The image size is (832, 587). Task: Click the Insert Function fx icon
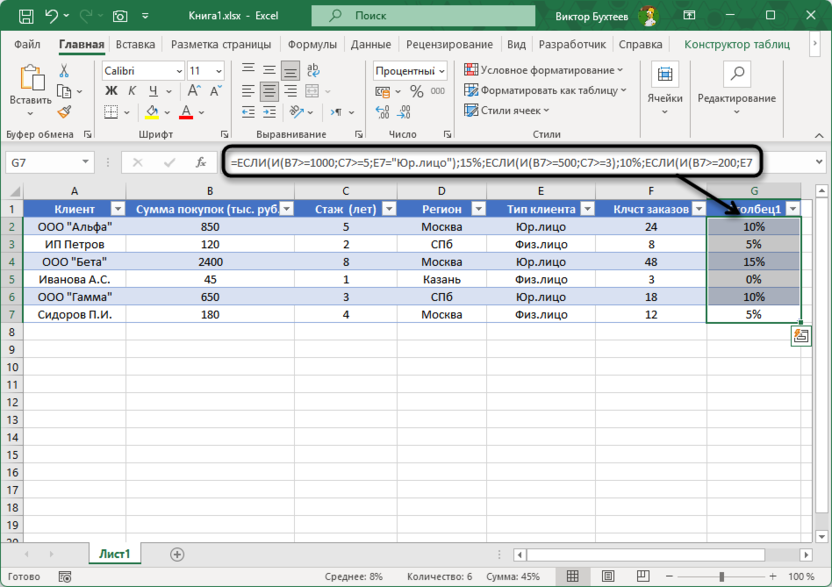[x=201, y=163]
